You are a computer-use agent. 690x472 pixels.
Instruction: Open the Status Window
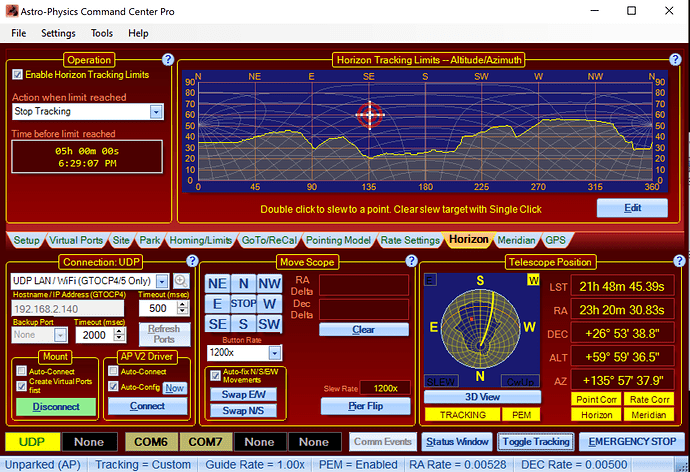[457, 442]
